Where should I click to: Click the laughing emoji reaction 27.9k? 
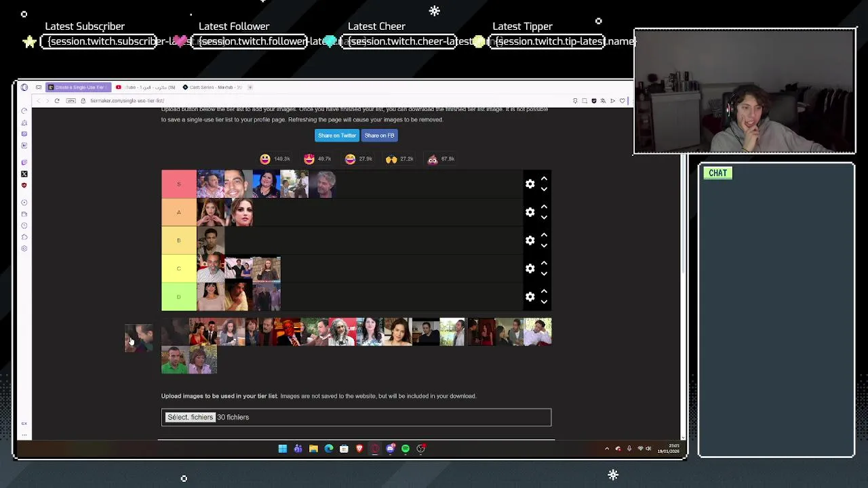pyautogui.click(x=350, y=159)
